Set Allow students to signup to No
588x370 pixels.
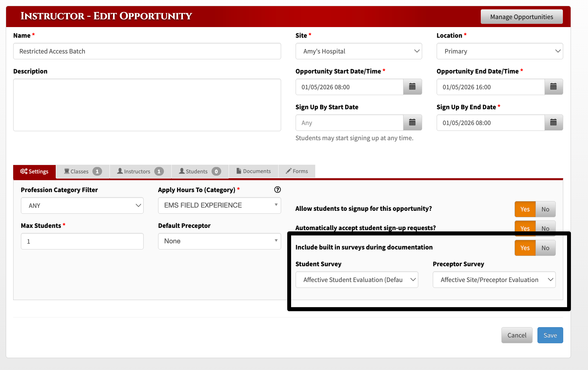[545, 209]
